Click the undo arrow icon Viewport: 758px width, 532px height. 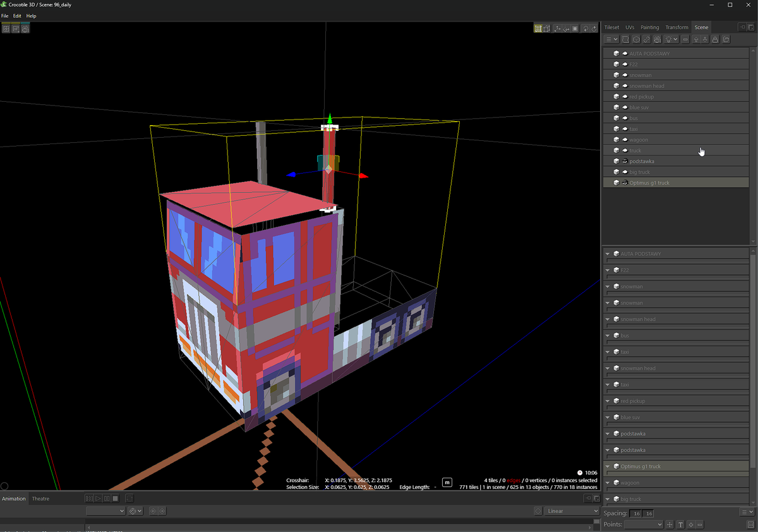[586, 28]
